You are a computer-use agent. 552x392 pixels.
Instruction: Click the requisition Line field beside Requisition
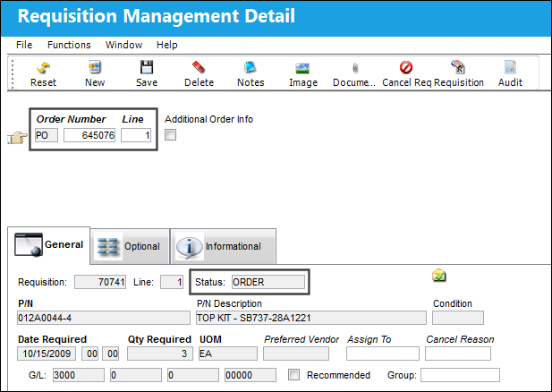[x=172, y=282]
